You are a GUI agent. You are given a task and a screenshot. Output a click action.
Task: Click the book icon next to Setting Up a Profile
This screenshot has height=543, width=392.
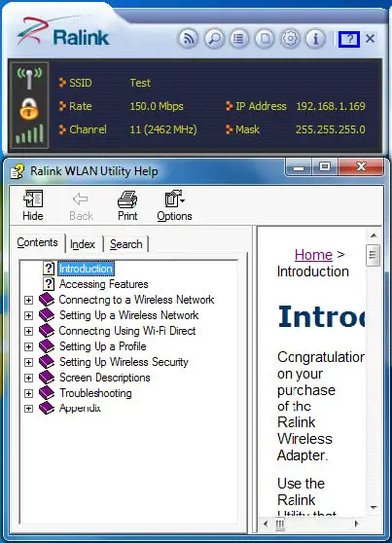(47, 346)
